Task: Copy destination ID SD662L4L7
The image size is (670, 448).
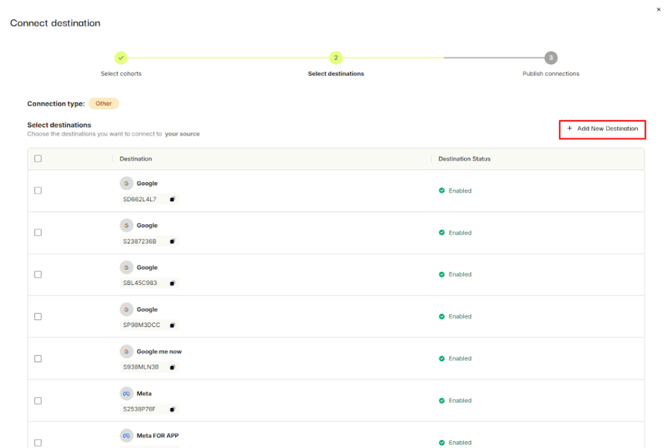Action: 172,199
